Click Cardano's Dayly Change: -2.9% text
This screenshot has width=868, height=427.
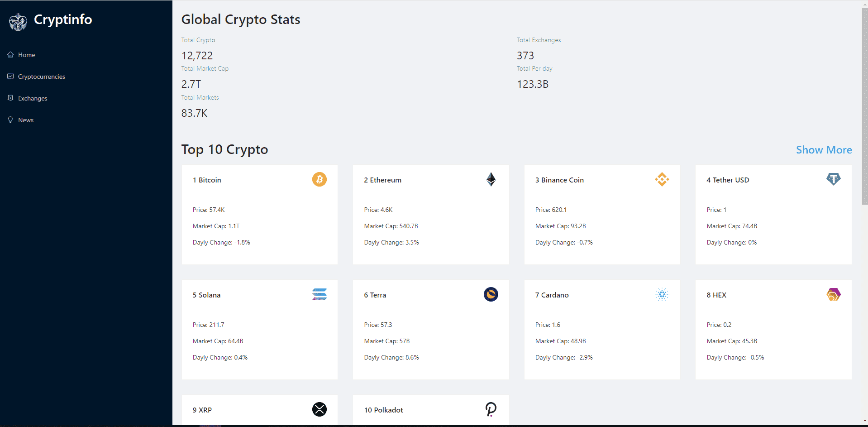pos(564,357)
